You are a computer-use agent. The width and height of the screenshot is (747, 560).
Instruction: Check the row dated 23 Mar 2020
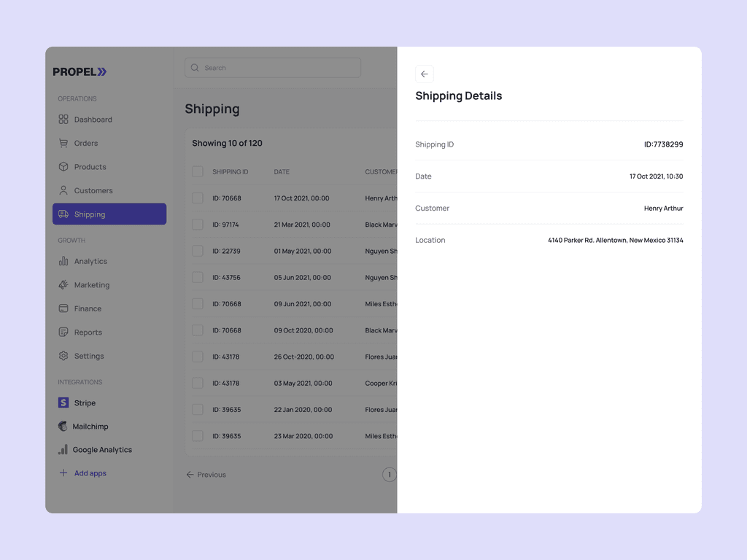click(198, 436)
